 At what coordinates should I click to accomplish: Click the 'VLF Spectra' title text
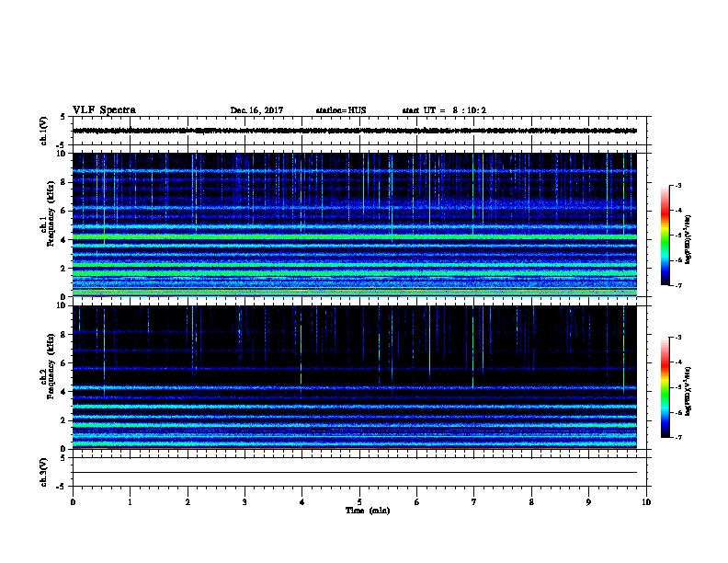(x=104, y=110)
